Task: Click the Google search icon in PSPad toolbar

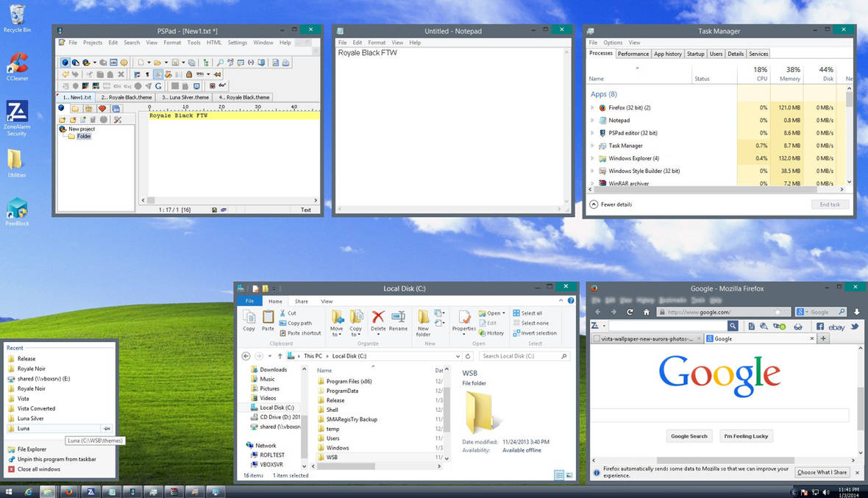Action: 160,85
